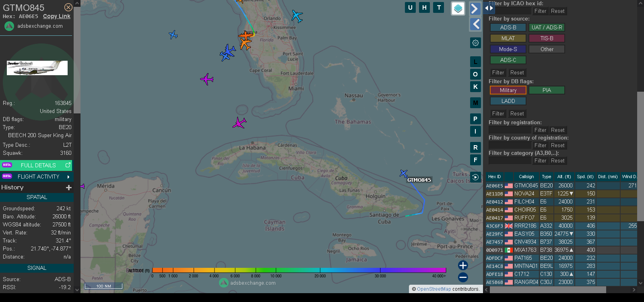Toggle the L map option button
The height and width of the screenshot is (302, 644).
475,62
